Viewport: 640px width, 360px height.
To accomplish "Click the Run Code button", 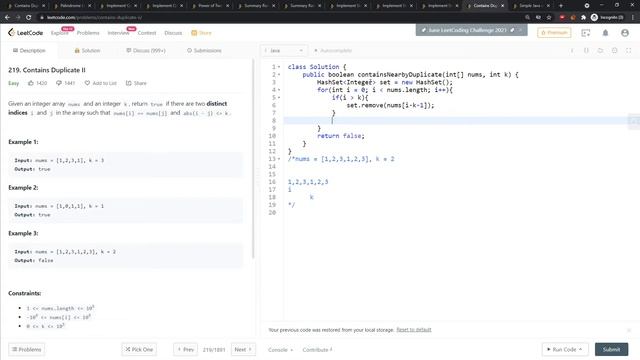I will click(x=565, y=349).
